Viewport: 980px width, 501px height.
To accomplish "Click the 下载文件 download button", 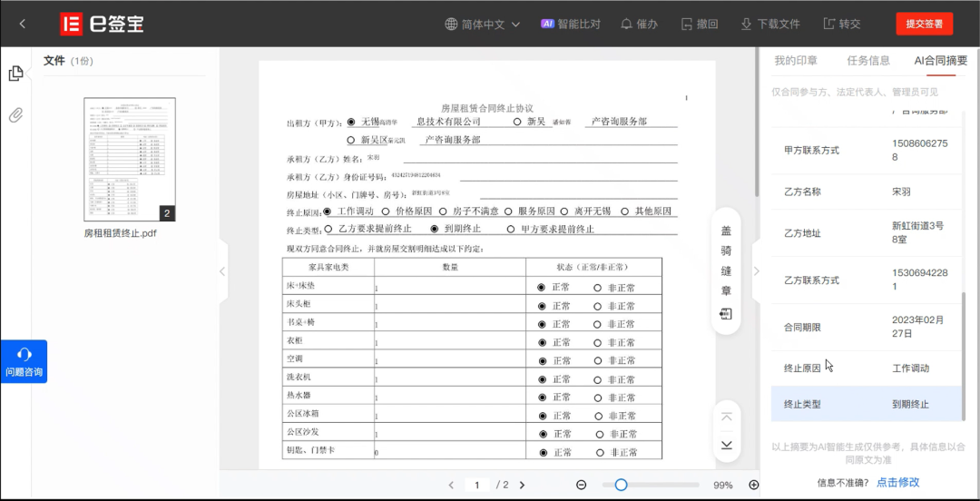I will click(x=769, y=25).
